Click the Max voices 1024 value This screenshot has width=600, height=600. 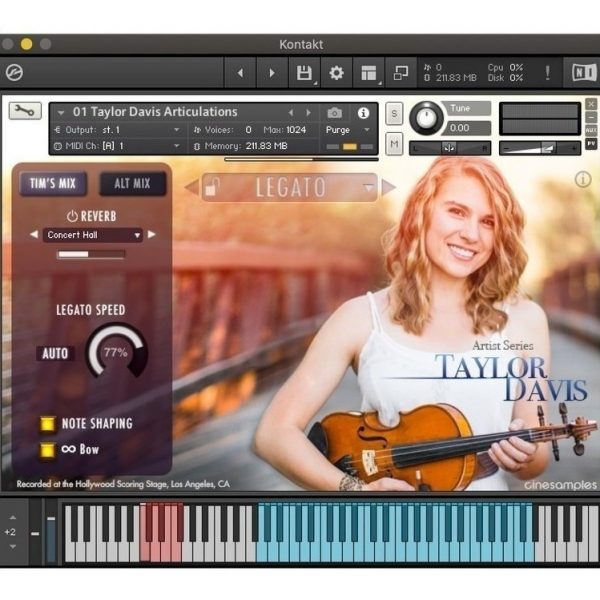[296, 130]
